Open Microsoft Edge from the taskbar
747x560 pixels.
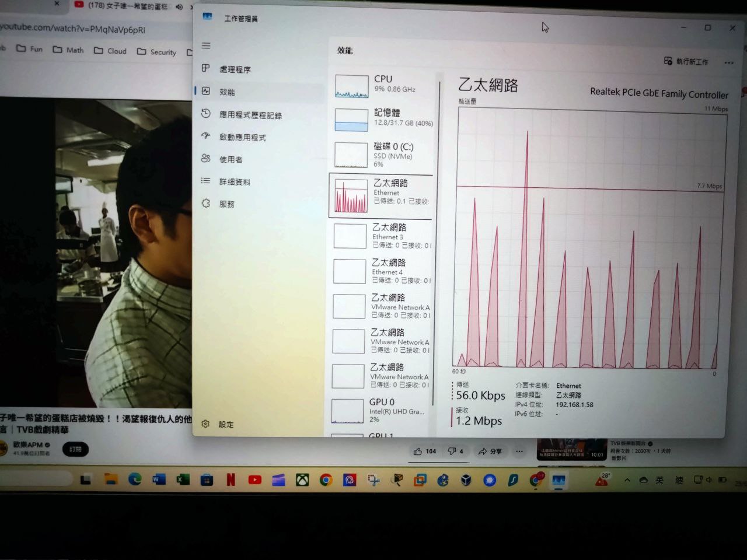135,479
